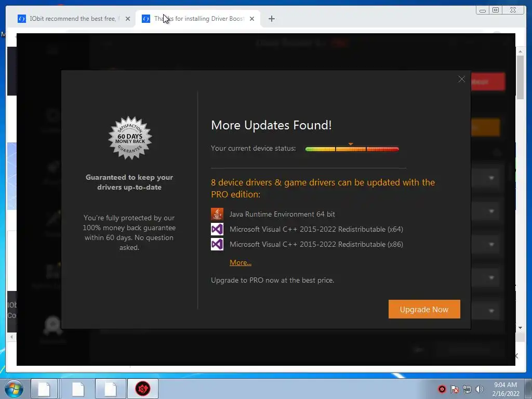Click the vertical scrollbar up arrow
This screenshot has width=532, height=399.
[520, 51]
